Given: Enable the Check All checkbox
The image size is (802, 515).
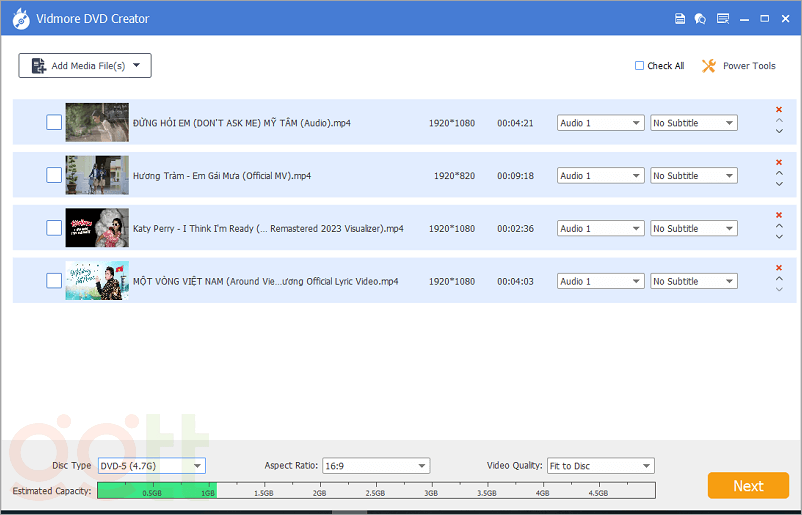Looking at the screenshot, I should point(640,66).
